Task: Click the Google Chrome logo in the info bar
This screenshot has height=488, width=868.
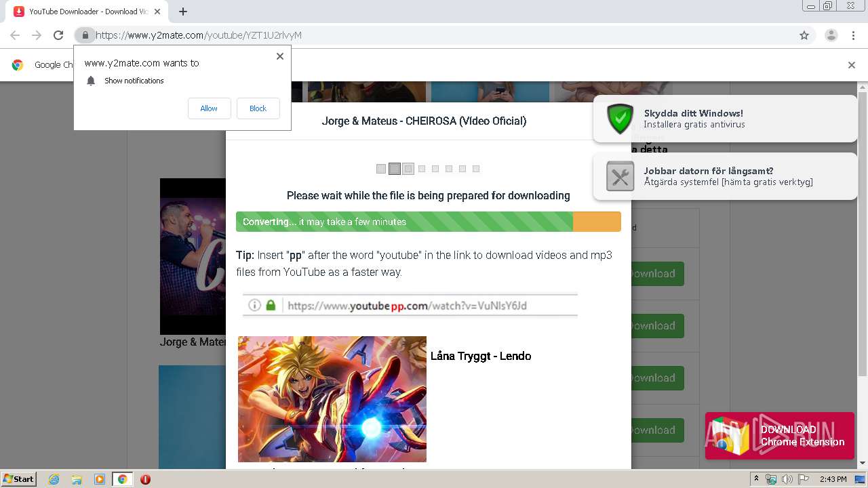Action: [18, 65]
